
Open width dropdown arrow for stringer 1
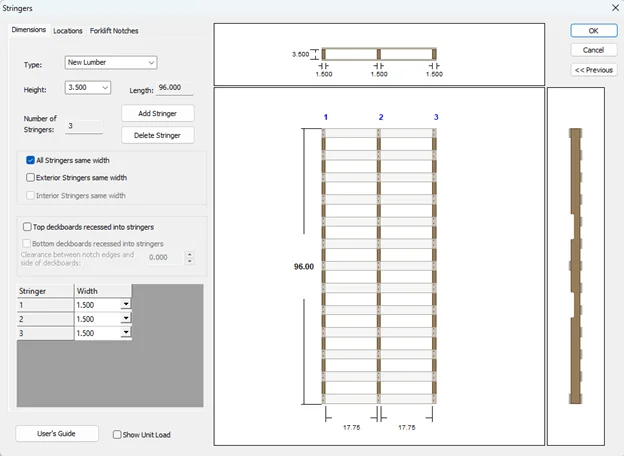pyautogui.click(x=126, y=304)
